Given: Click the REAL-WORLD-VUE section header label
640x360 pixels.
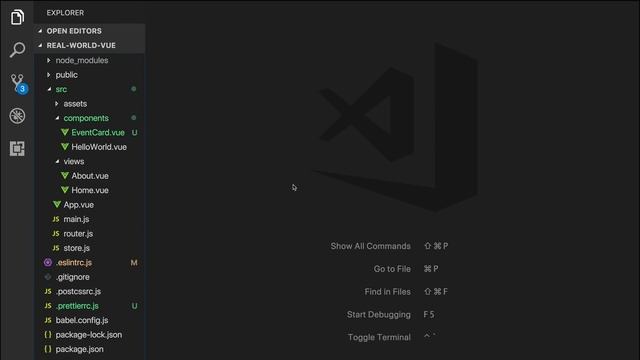Looking at the screenshot, I should [x=81, y=45].
